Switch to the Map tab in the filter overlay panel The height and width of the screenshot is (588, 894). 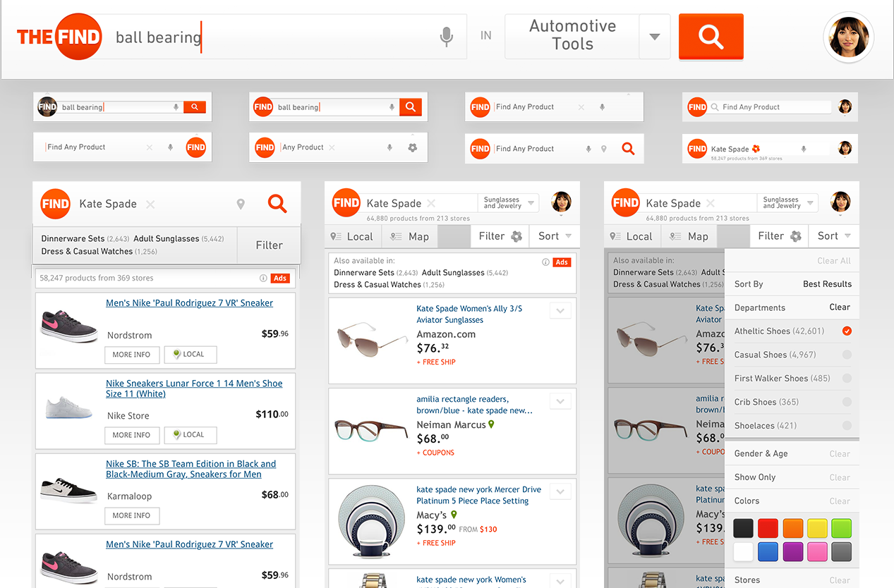(689, 236)
